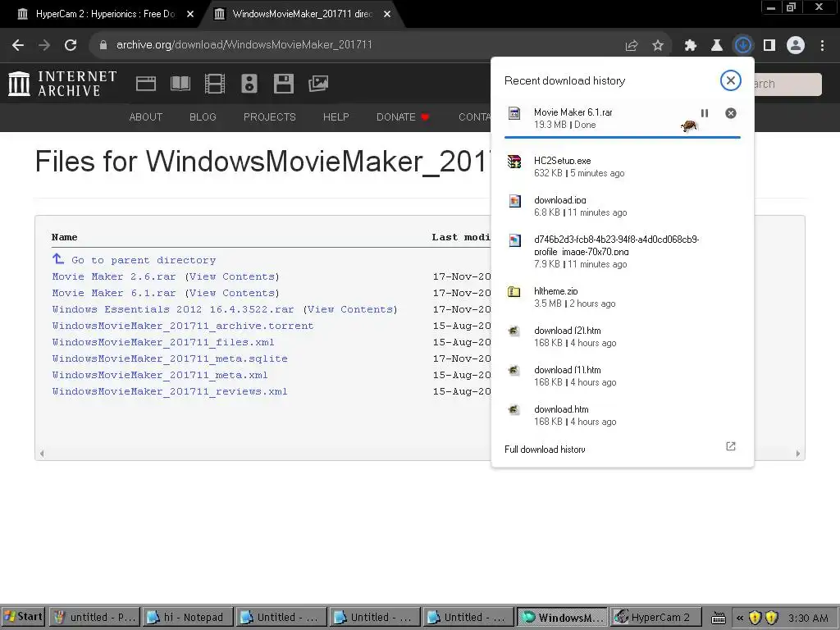Download Movie Maker 2.6.rar link
Viewport: 840px width, 630px height.
pyautogui.click(x=113, y=276)
